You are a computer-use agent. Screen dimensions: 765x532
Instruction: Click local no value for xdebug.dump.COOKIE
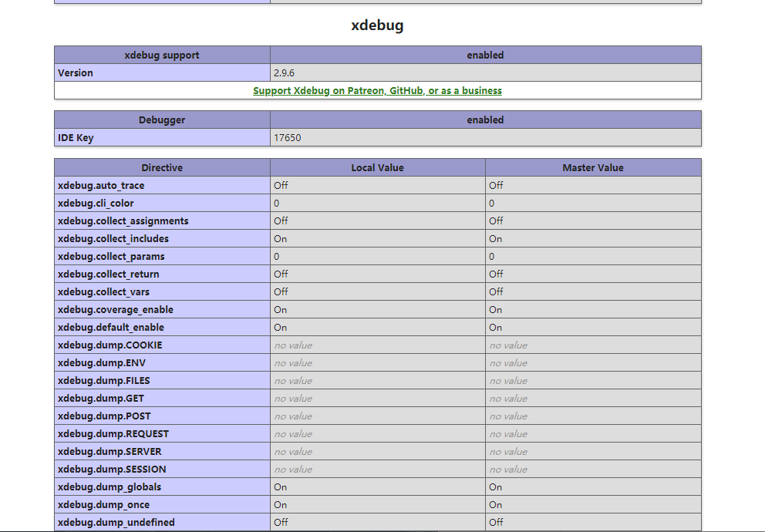pyautogui.click(x=293, y=345)
